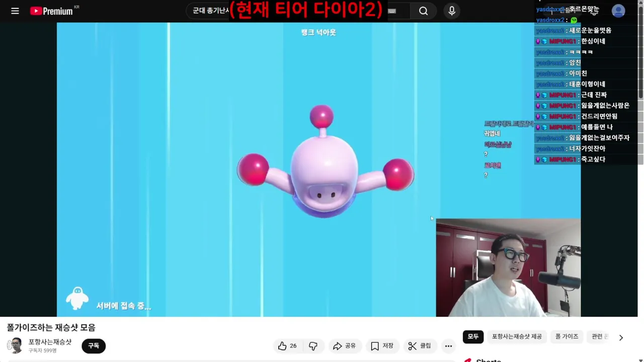
Task: Open the on-screen keyboard icon in search box
Action: click(x=392, y=11)
